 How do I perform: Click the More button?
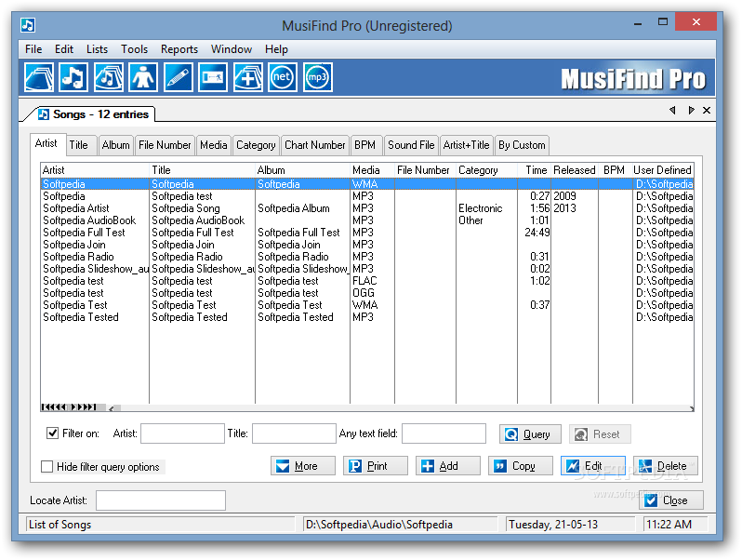tap(303, 466)
